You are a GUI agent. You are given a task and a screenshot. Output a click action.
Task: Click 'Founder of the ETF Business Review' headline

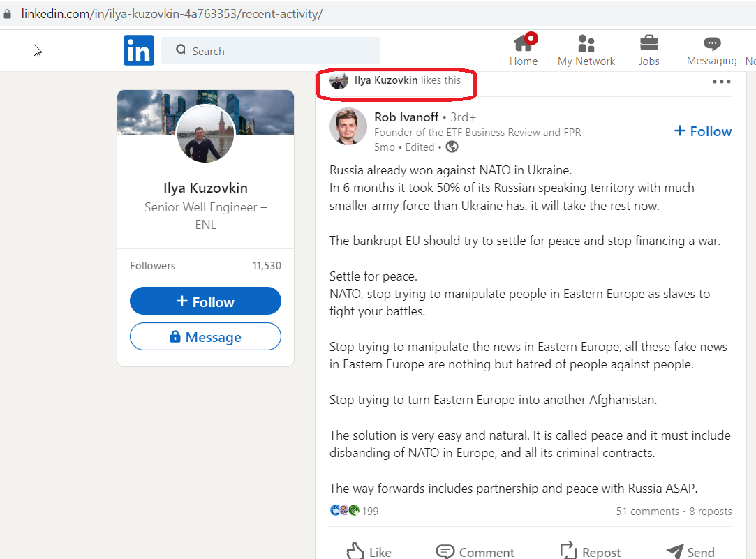point(477,132)
